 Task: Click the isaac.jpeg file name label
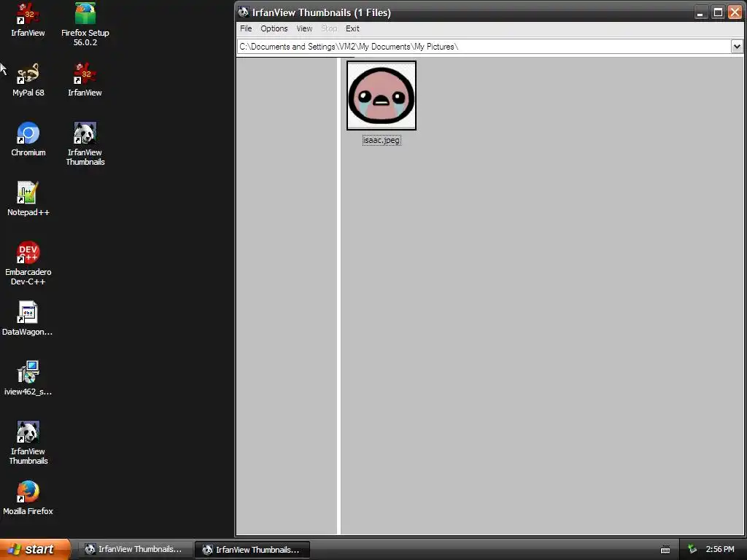point(382,141)
